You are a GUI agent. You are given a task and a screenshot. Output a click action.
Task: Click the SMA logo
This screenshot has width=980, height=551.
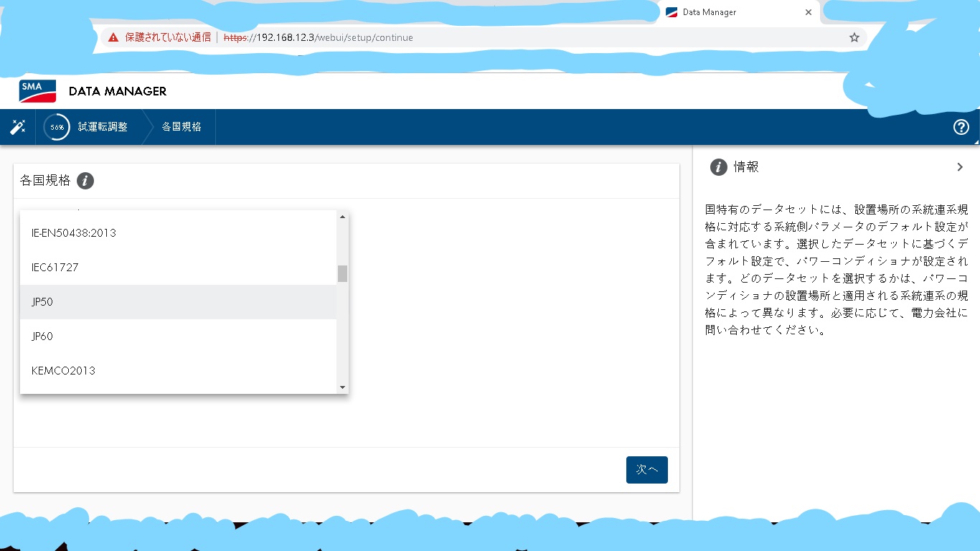coord(37,91)
